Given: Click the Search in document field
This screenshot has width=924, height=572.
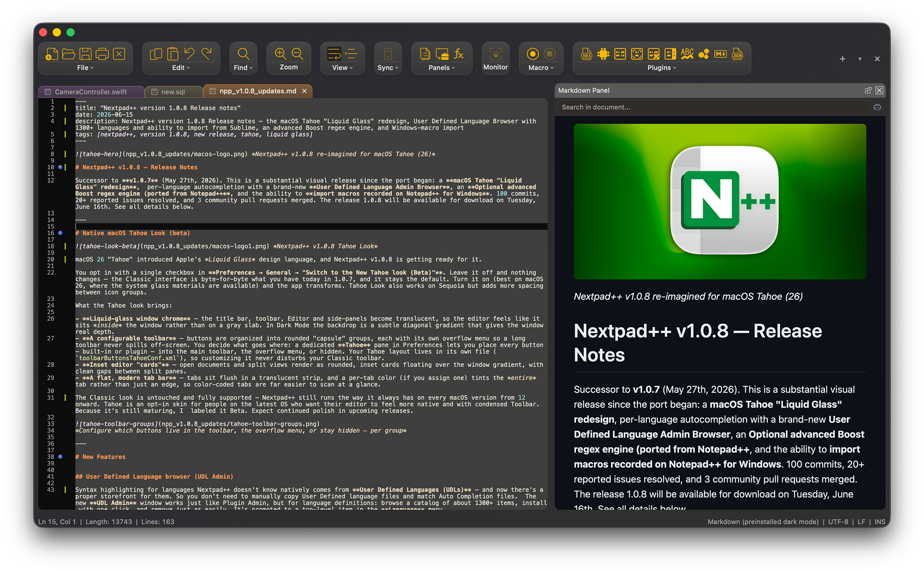Looking at the screenshot, I should [x=714, y=107].
